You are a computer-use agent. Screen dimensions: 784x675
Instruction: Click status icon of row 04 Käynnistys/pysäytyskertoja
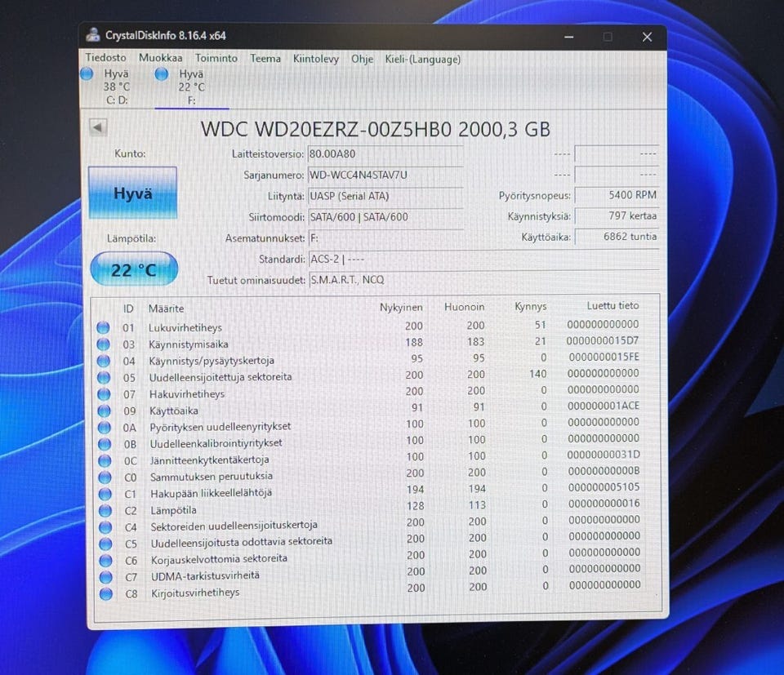click(104, 361)
